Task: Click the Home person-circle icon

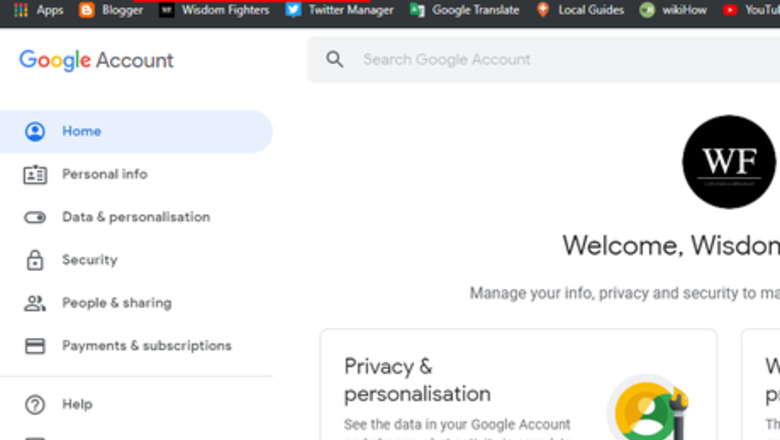Action: [x=35, y=131]
